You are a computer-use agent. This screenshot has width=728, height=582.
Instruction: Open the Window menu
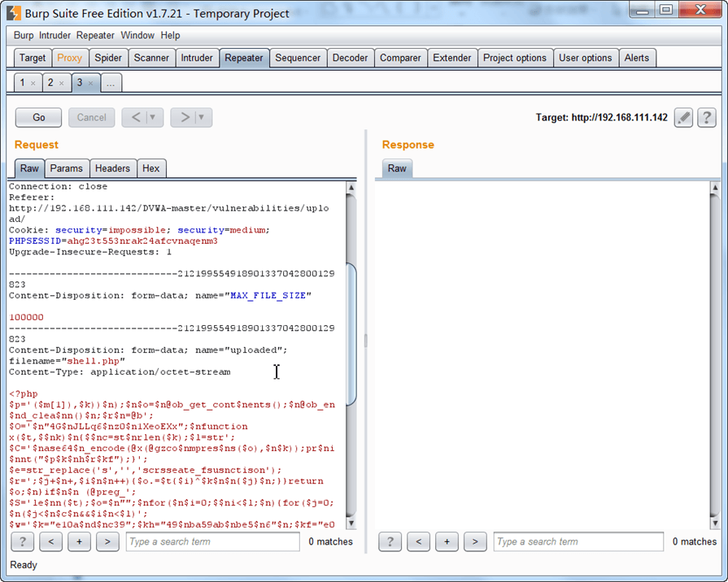coord(137,35)
